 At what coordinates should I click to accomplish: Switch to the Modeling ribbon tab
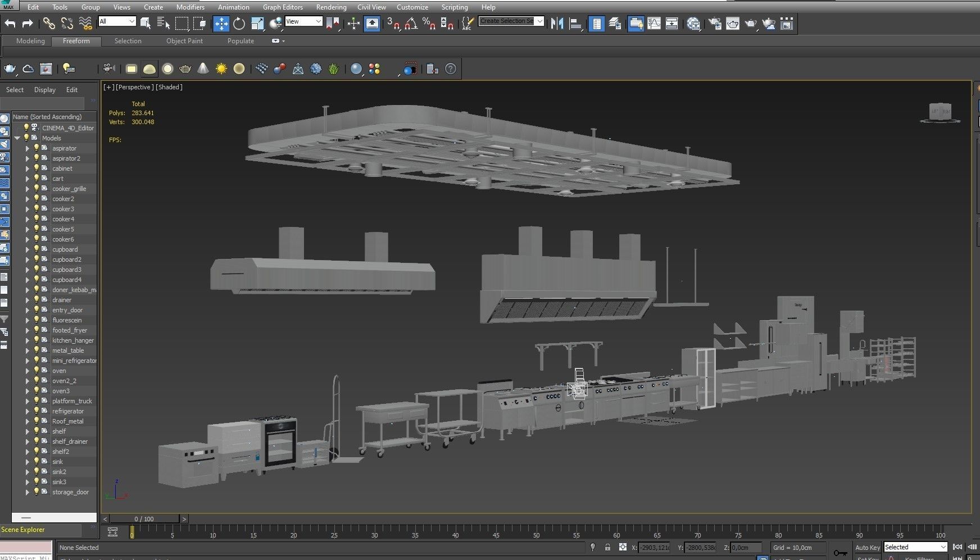tap(30, 41)
